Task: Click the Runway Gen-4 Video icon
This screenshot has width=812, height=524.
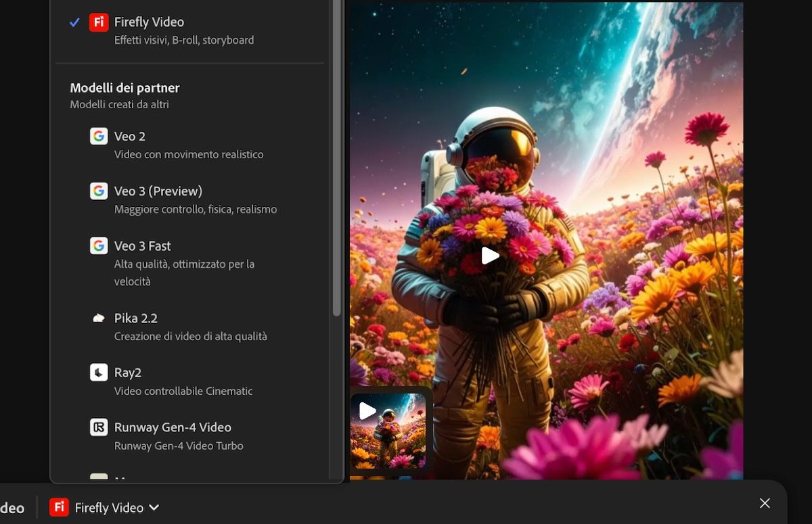Action: [x=99, y=427]
